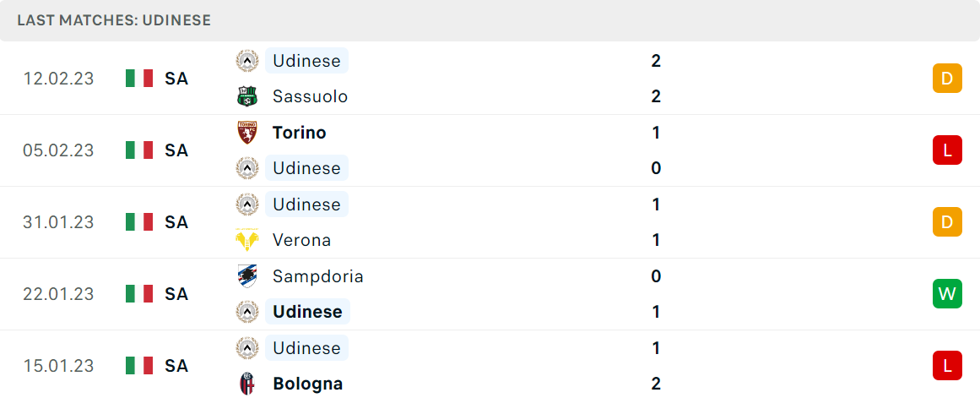Click the L badge for Torino match
The height and width of the screenshot is (398, 980).
pyautogui.click(x=947, y=150)
